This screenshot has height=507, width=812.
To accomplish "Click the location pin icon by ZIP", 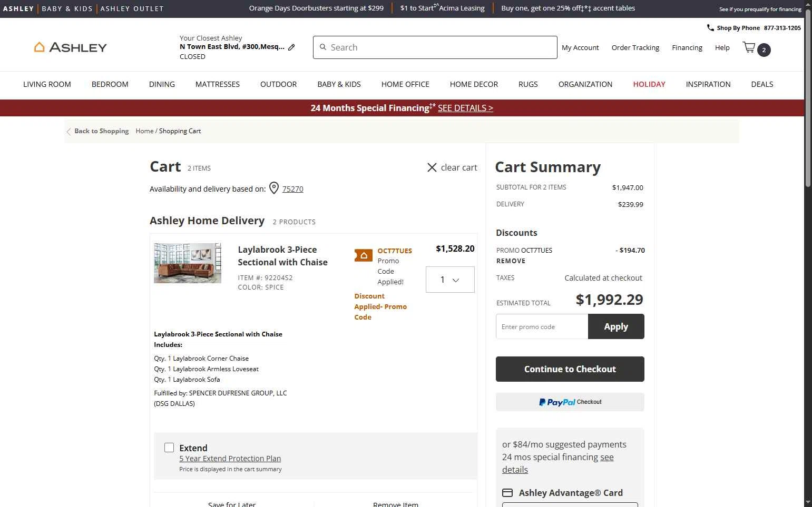I will [x=274, y=188].
